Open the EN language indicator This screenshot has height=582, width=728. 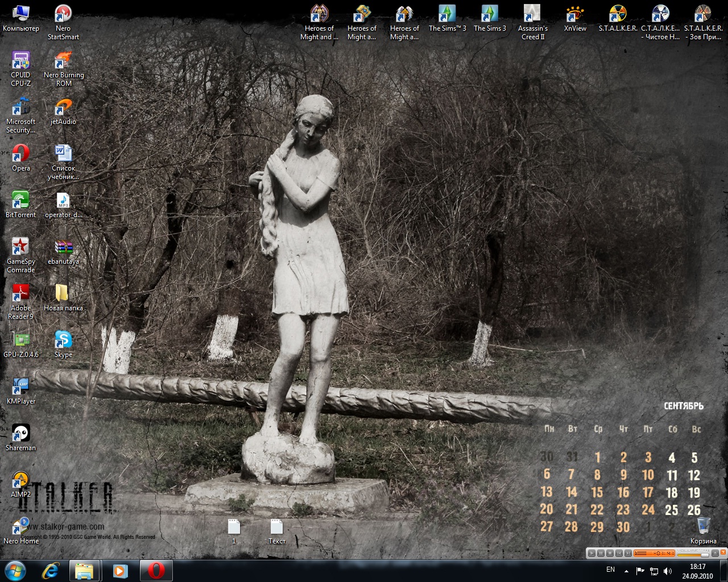(610, 569)
